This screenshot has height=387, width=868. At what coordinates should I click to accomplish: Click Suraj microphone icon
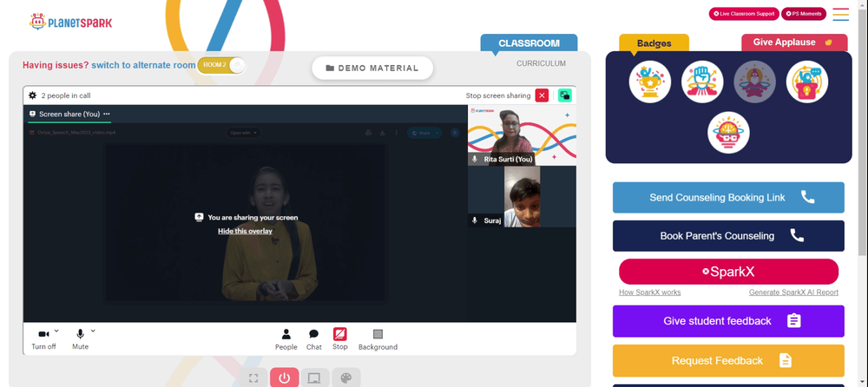[x=475, y=220]
